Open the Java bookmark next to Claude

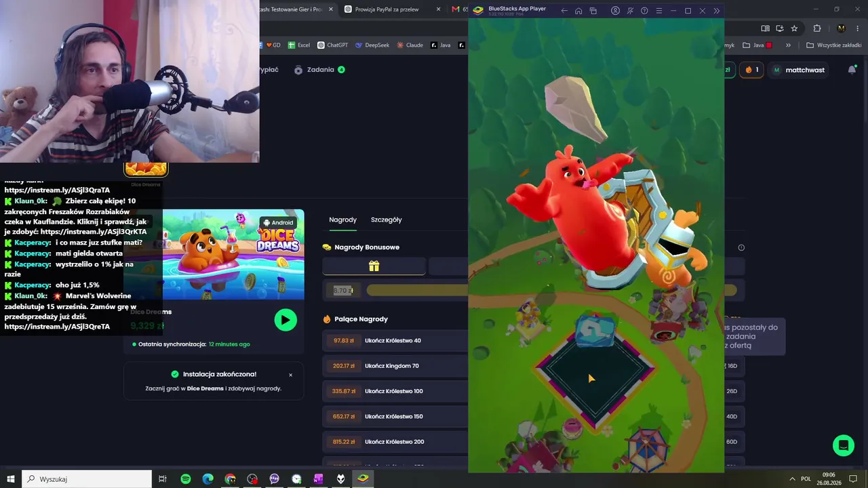coord(440,45)
